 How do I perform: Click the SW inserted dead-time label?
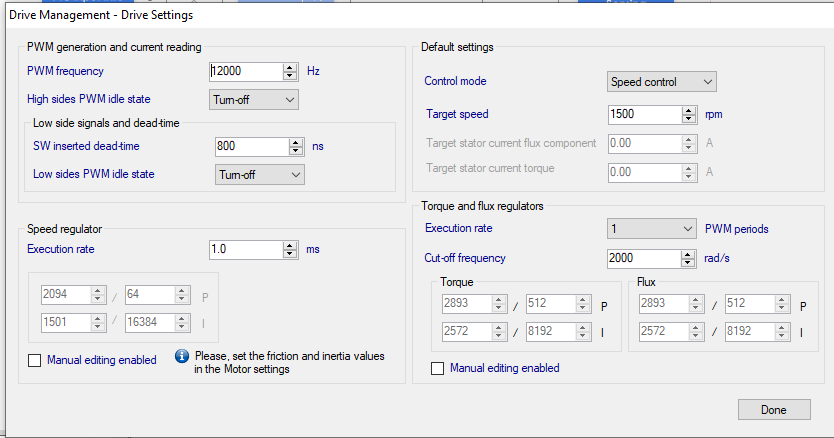[x=86, y=146]
